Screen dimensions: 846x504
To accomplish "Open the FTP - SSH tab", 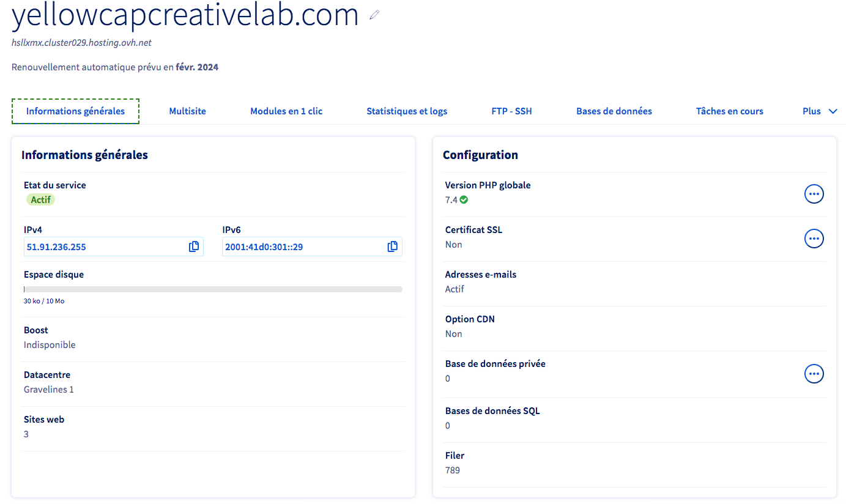I will 511,111.
